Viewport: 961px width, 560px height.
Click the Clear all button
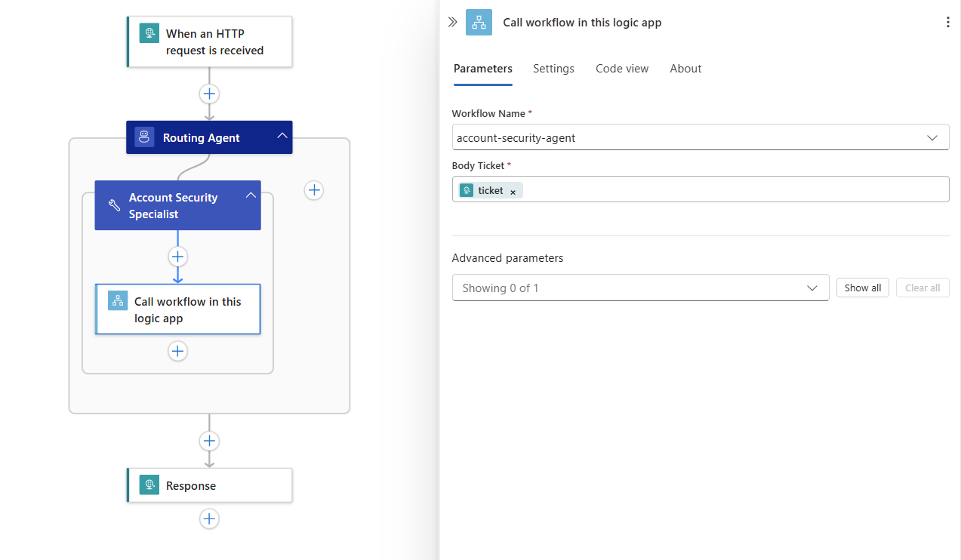point(922,288)
